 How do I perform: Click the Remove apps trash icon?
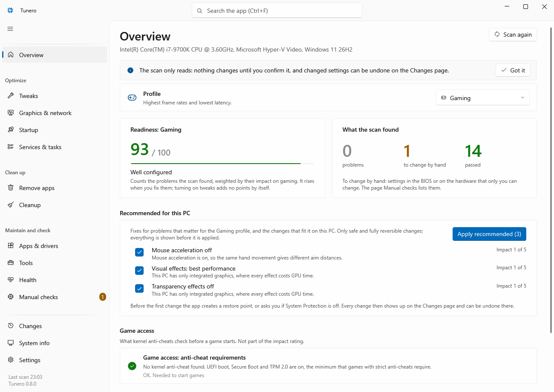[11, 188]
